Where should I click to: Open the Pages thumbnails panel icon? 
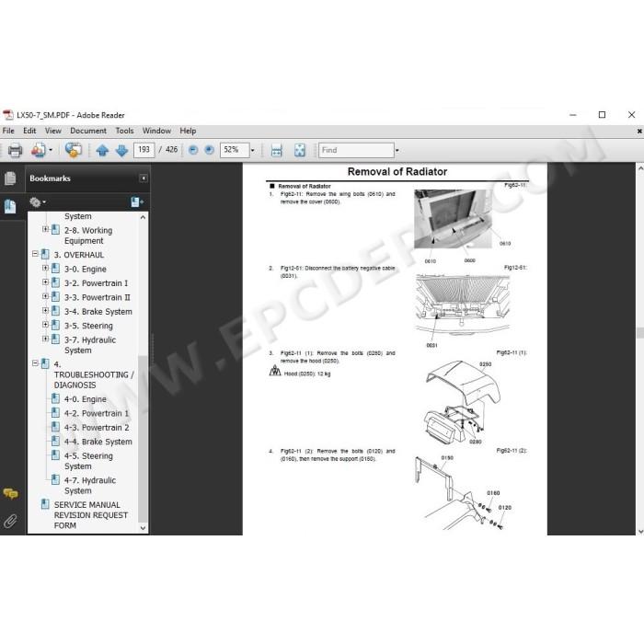click(x=10, y=178)
